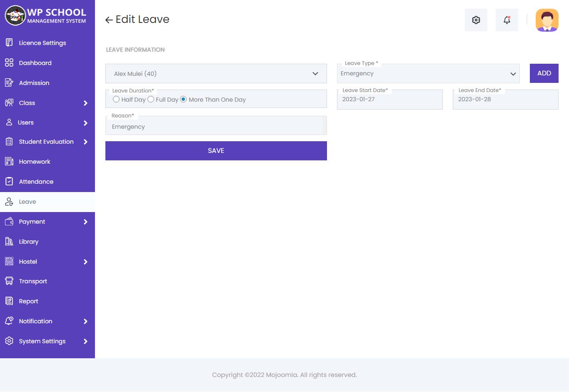Click the Student Evaluation icon
569x392 pixels.
[9, 142]
